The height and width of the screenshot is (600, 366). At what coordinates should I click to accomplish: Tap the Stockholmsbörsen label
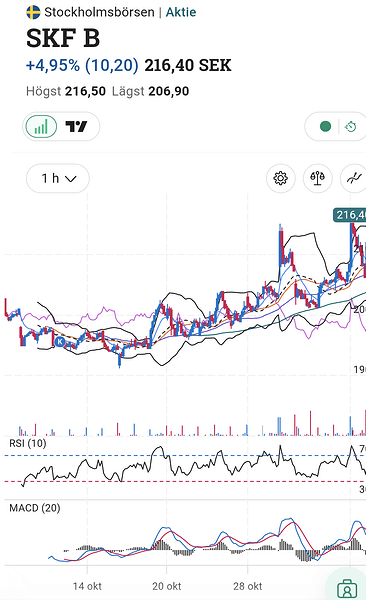[x=100, y=12]
